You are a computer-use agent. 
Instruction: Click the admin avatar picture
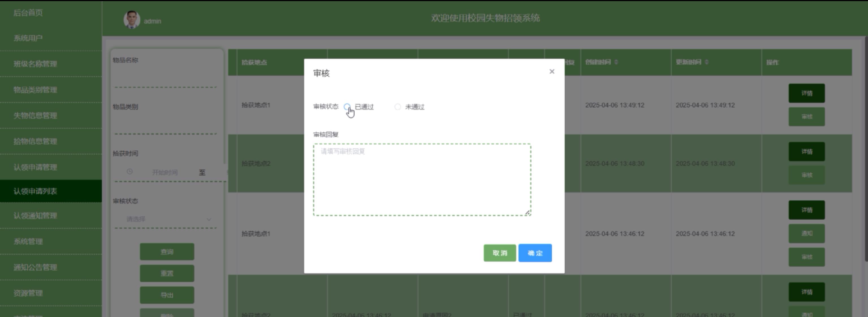(x=132, y=20)
